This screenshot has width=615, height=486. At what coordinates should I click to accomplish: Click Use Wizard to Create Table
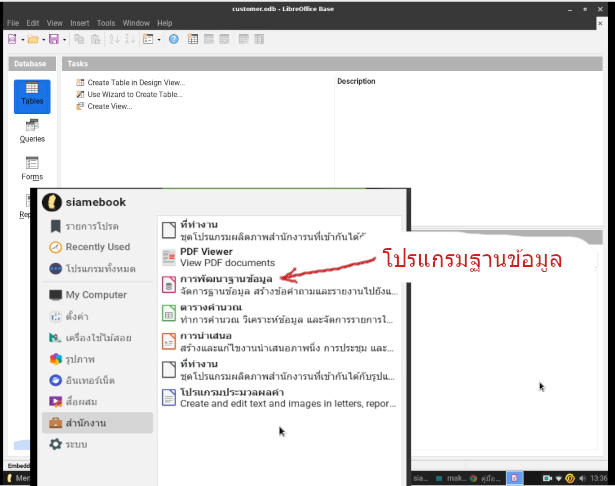[x=135, y=94]
